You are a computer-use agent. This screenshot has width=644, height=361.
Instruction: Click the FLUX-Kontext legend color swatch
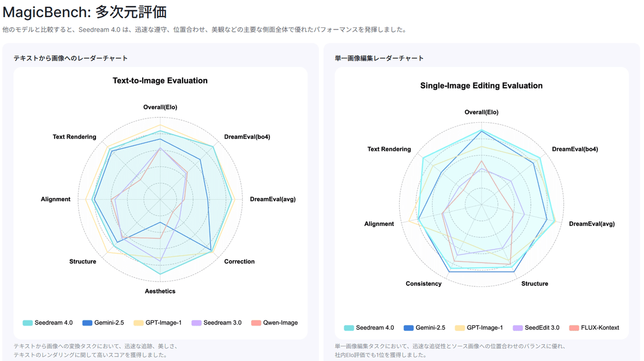pyautogui.click(x=574, y=328)
